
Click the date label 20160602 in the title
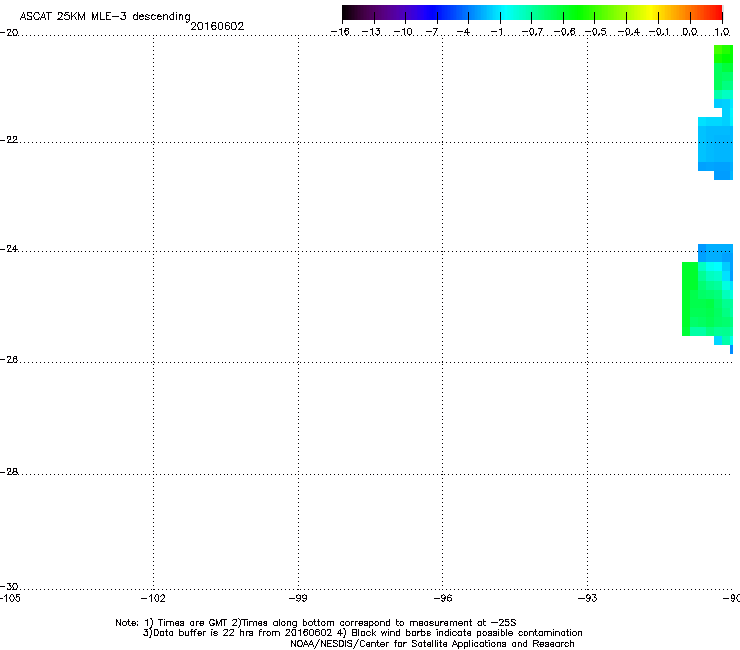[x=217, y=26]
